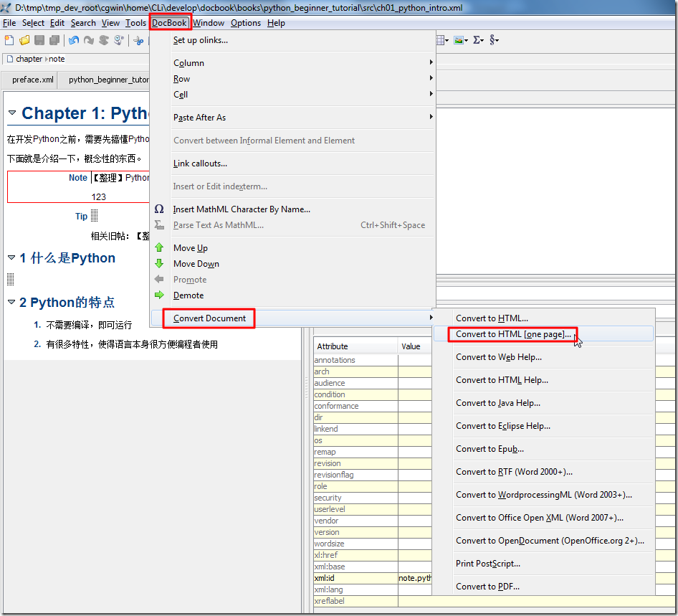Click the Omega icon for MathML character
Screen dimensions: 678x616
coord(159,209)
